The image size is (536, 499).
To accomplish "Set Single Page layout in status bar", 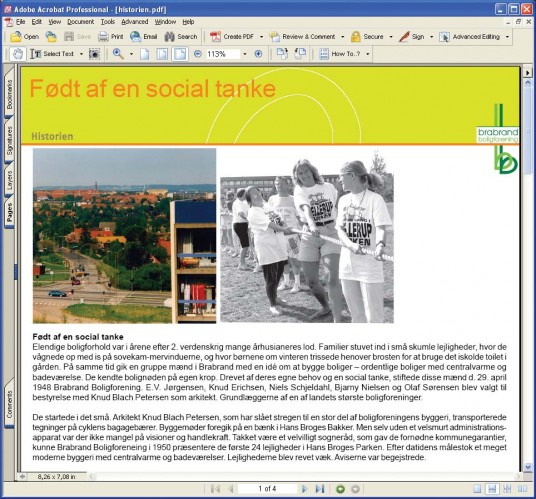I will pos(477,489).
